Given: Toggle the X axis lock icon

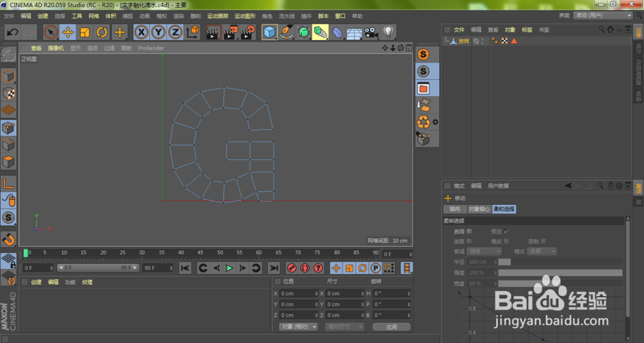Looking at the screenshot, I should pos(141,32).
